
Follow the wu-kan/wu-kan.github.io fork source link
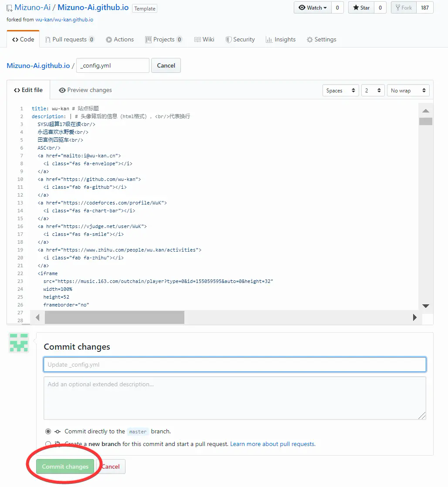point(64,20)
